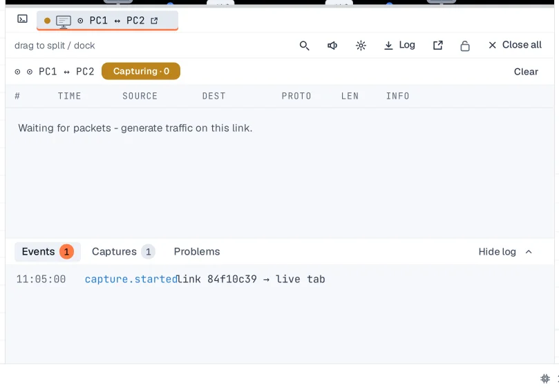The width and height of the screenshot is (559, 392).
Task: Open panel in a new window
Action: 438,46
